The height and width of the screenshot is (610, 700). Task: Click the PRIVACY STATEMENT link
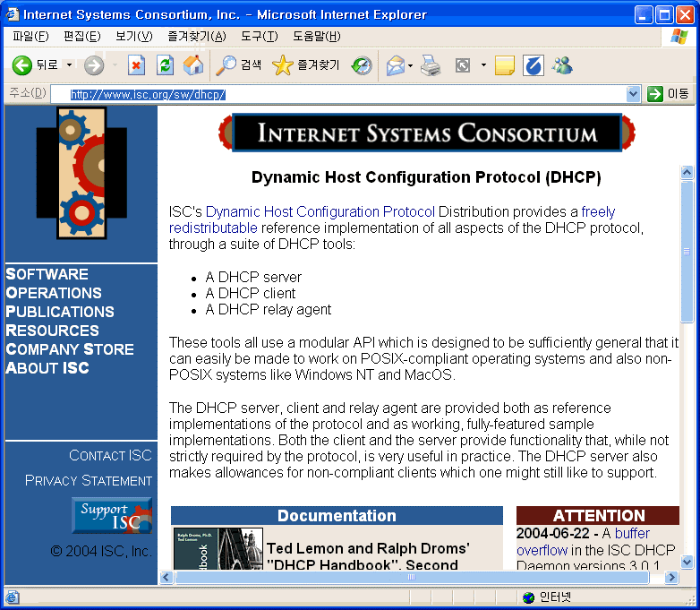[x=89, y=480]
